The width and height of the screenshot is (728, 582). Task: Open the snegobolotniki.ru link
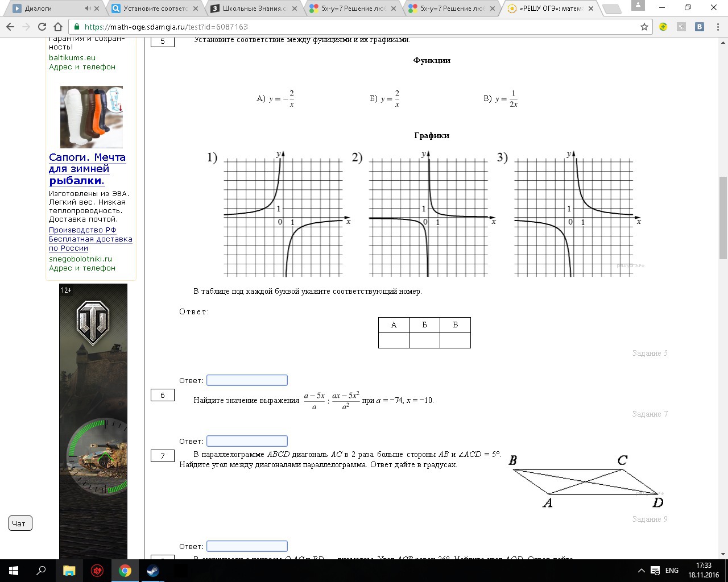(x=80, y=259)
